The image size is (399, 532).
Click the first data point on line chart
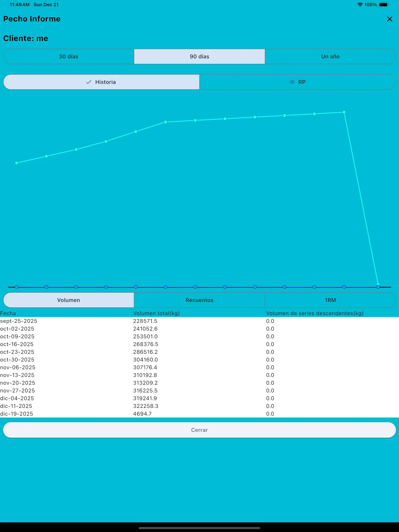pyautogui.click(x=17, y=163)
